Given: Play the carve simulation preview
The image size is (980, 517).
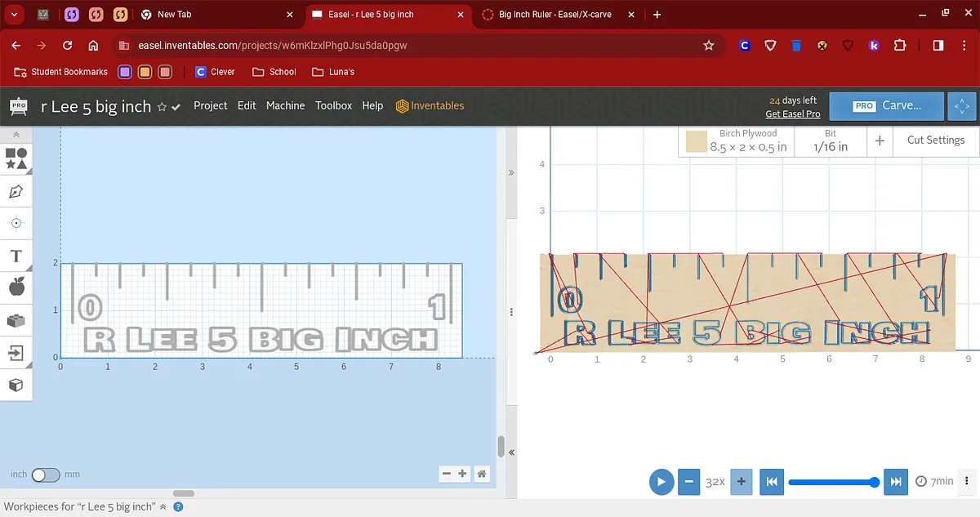Looking at the screenshot, I should coord(661,481).
